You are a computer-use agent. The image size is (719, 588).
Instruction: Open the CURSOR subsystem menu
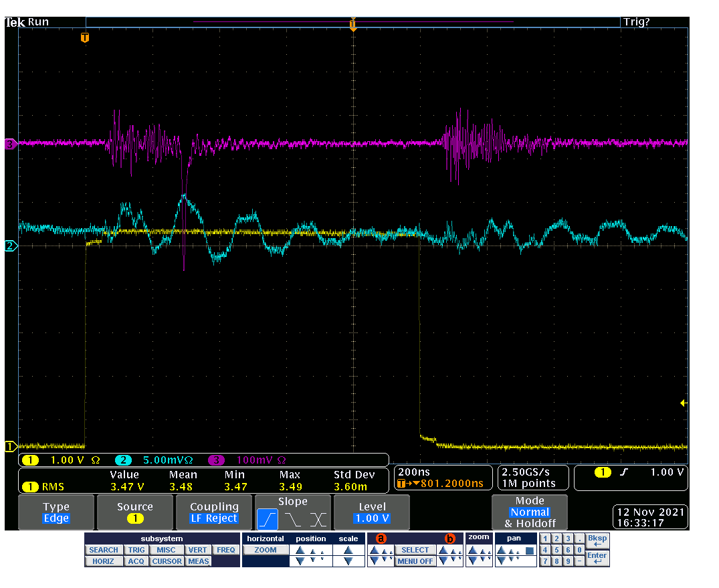167,561
